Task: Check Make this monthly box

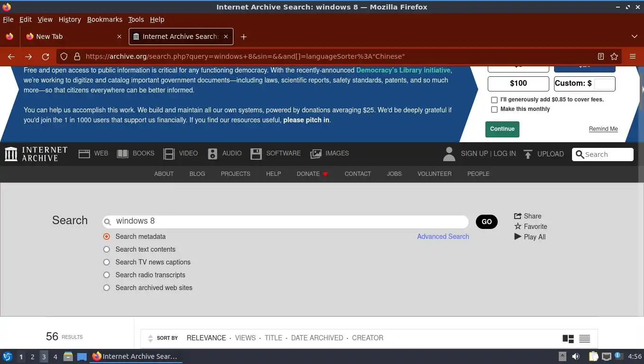Action: click(494, 109)
